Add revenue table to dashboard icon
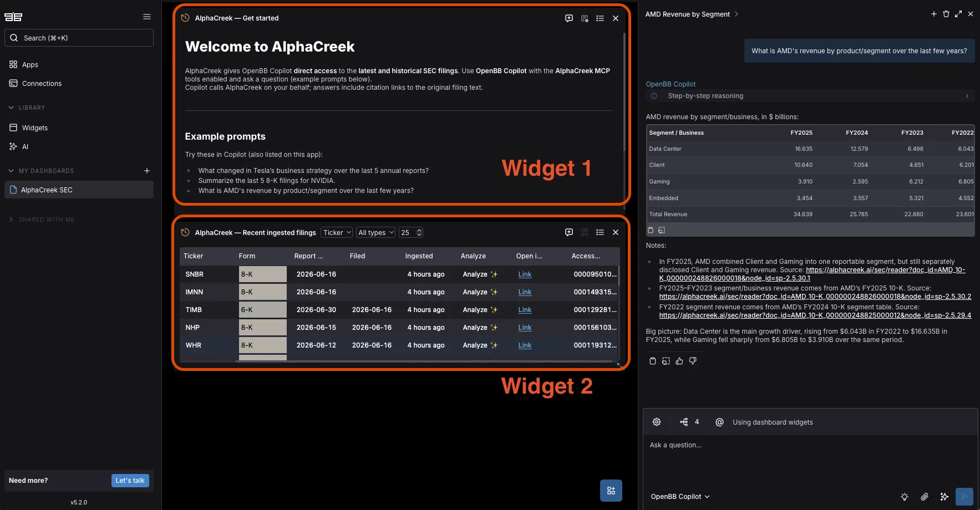The height and width of the screenshot is (510, 980). [662, 230]
